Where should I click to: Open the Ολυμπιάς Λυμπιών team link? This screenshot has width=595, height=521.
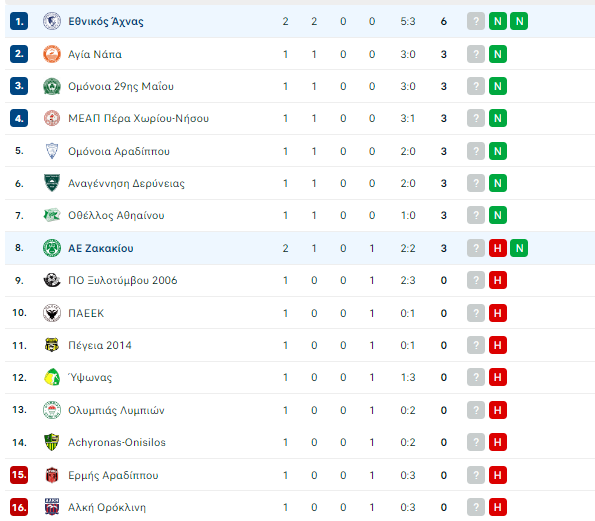116,410
